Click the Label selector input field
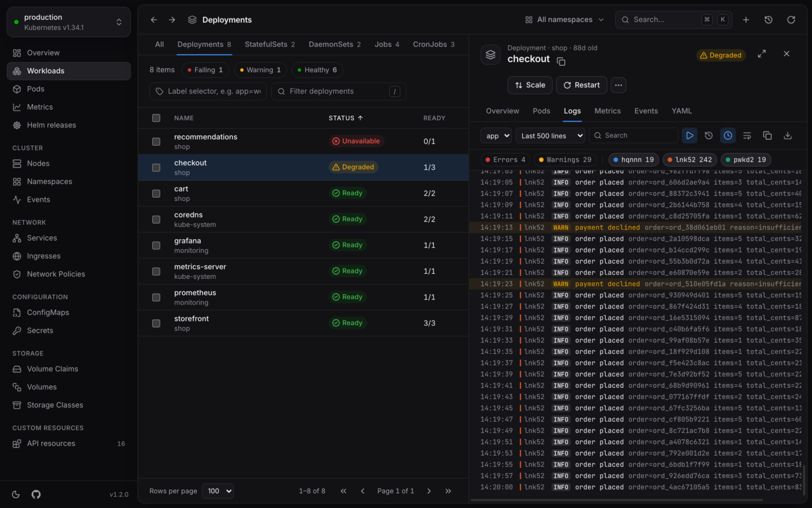 tap(209, 91)
